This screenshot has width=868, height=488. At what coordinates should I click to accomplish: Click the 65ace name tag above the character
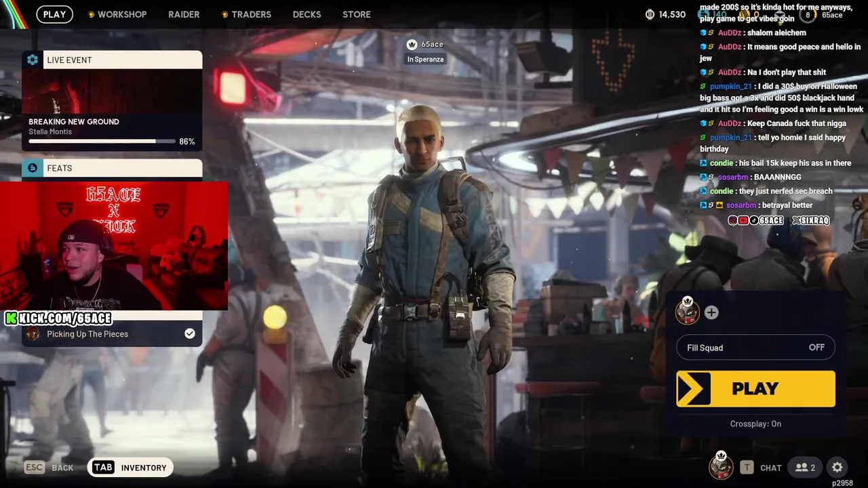[x=432, y=45]
